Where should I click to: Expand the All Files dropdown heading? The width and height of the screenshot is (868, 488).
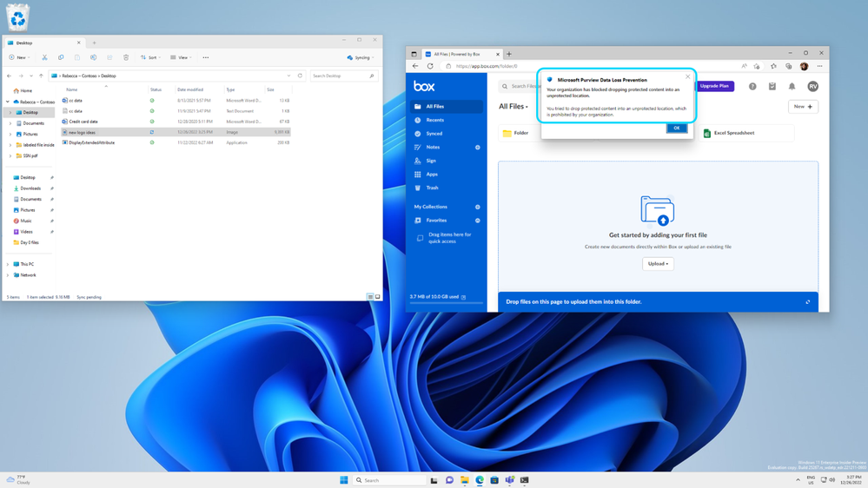coord(514,107)
